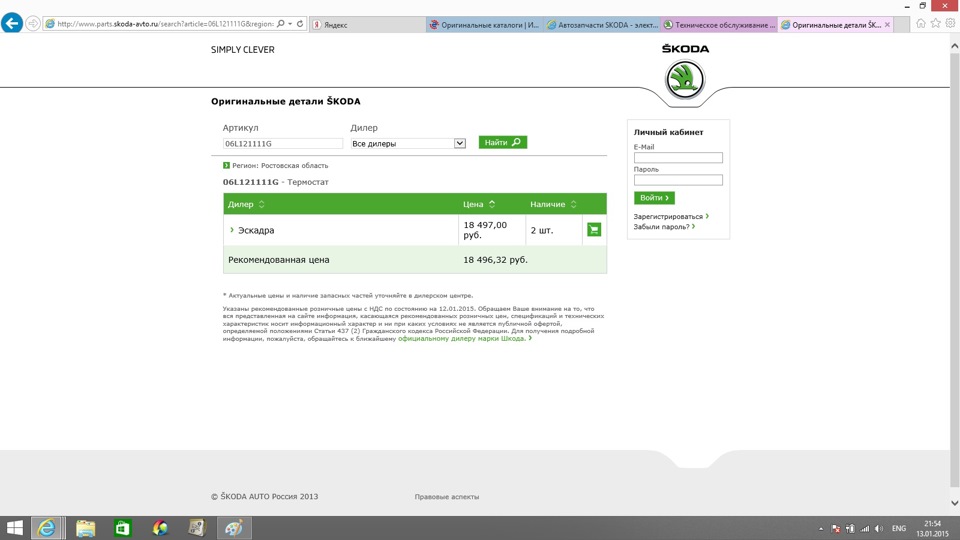This screenshot has width=960, height=540.
Task: Expand the Эскадра dealer row
Action: (x=231, y=230)
